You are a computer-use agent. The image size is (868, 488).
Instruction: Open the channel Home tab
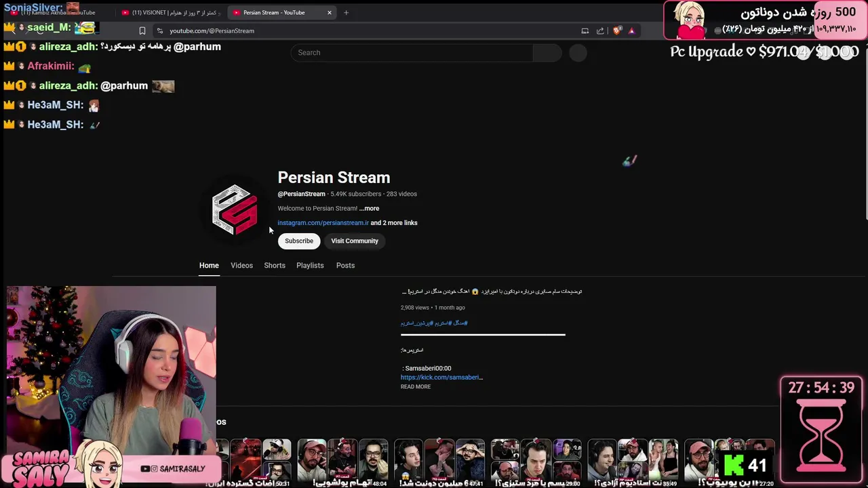click(209, 266)
